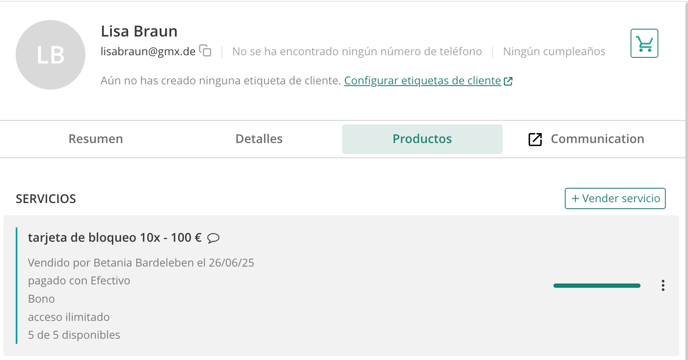The height and width of the screenshot is (360, 688).
Task: Click the Ningún cumpleaños text
Action: [554, 51]
